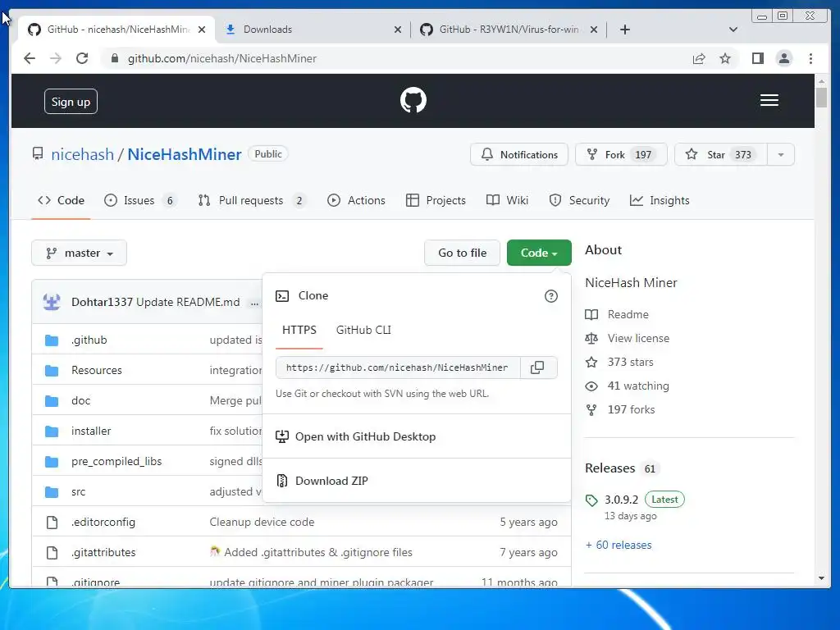
Task: Expand the commit message ellipsis button
Action: pos(254,303)
